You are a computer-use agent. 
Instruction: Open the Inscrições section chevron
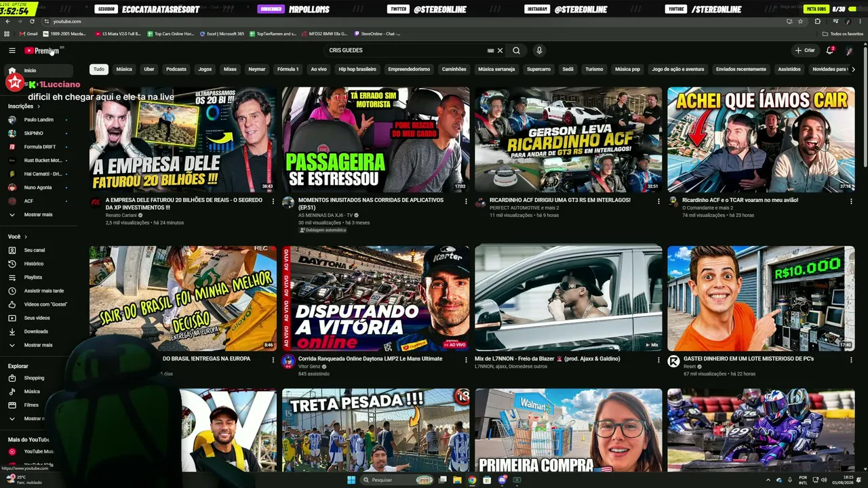pyautogui.click(x=39, y=106)
